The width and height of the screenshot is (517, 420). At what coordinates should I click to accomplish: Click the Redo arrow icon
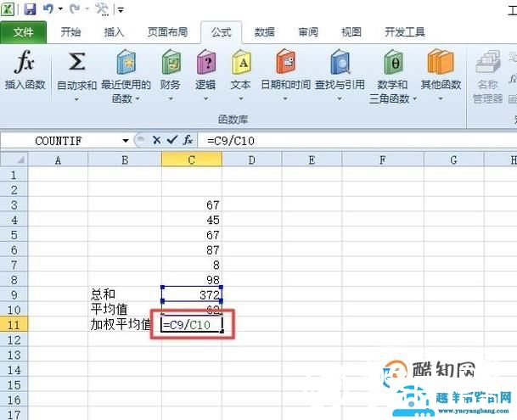click(x=75, y=8)
